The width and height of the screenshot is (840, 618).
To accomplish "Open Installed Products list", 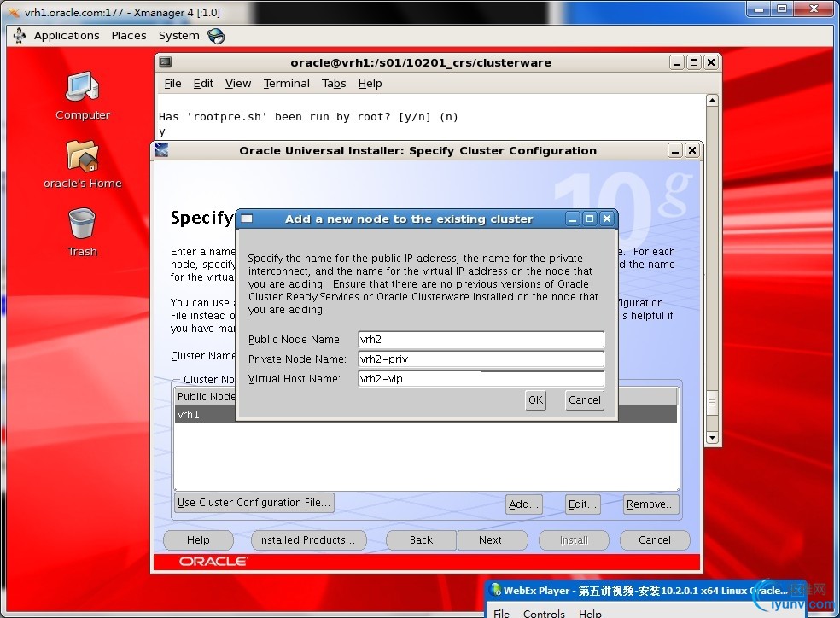I will [307, 539].
